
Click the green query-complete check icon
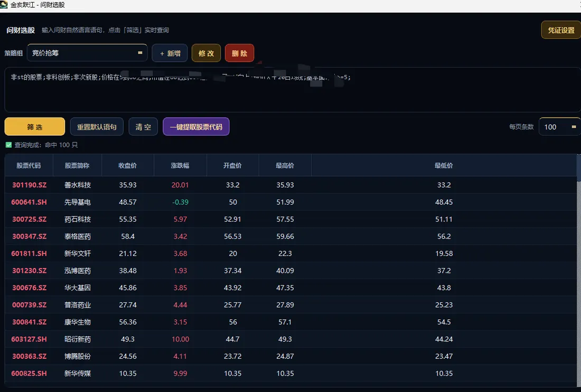[x=8, y=145]
